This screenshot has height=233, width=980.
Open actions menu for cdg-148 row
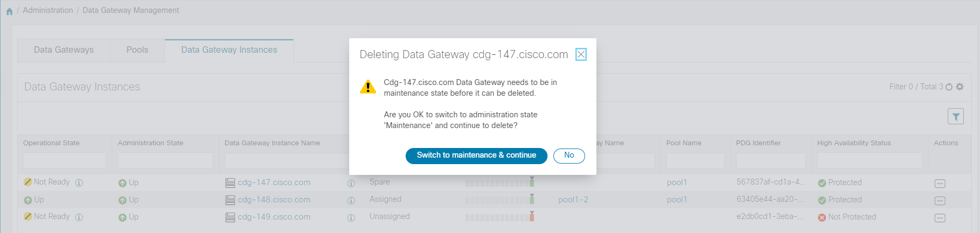coord(940,201)
